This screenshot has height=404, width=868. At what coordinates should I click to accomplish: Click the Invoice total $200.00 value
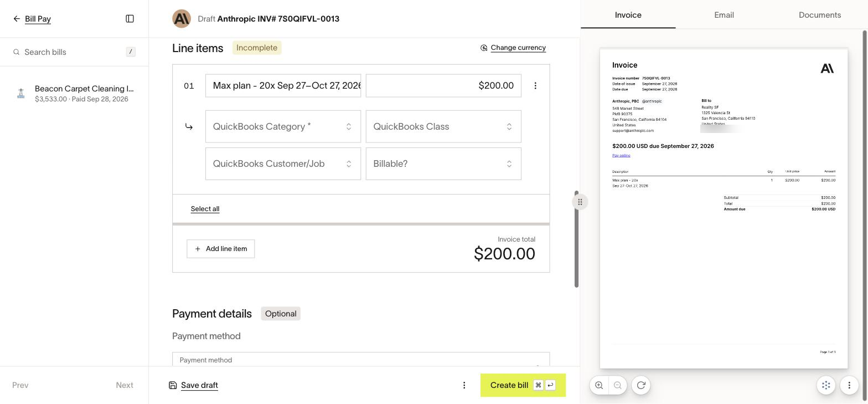click(504, 254)
